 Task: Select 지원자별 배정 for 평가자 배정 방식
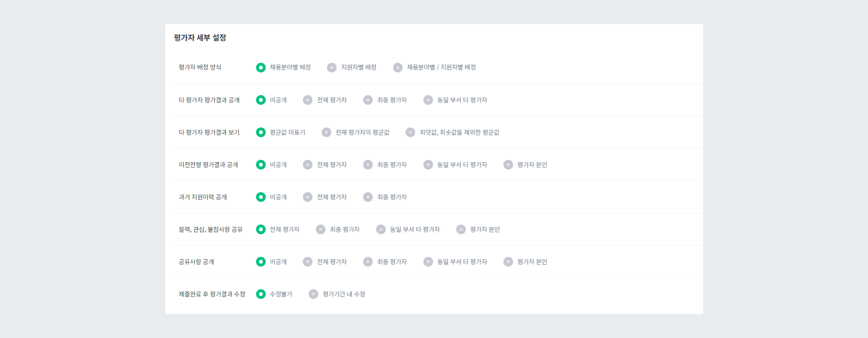332,68
